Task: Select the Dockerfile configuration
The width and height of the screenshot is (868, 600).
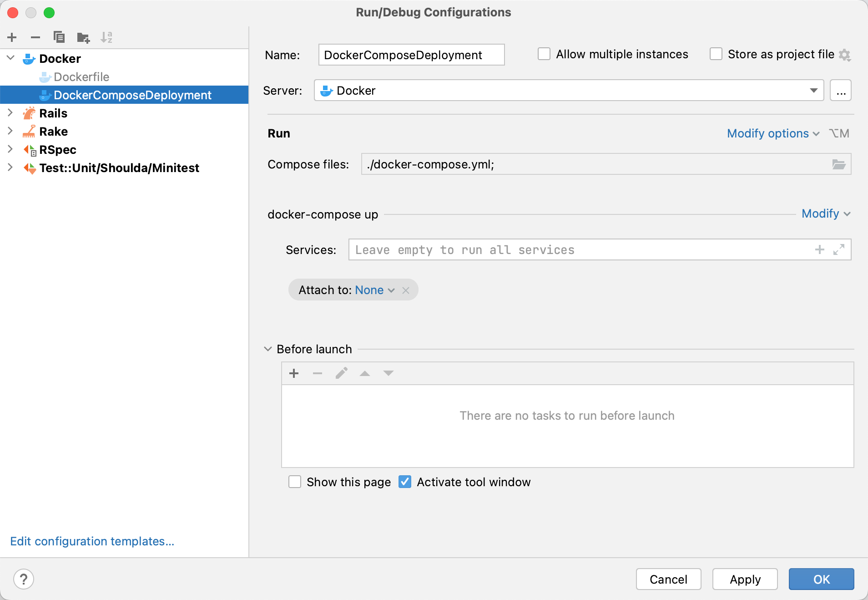Action: (x=81, y=76)
